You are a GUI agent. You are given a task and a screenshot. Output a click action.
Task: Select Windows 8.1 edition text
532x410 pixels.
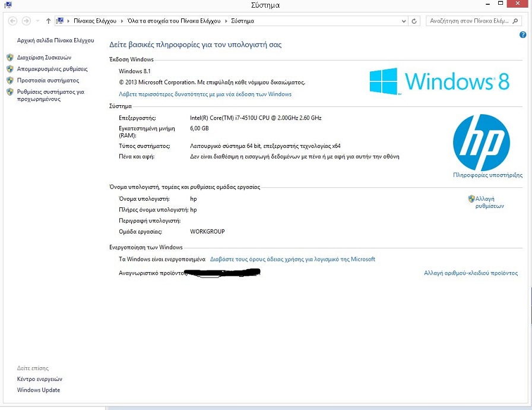135,71
